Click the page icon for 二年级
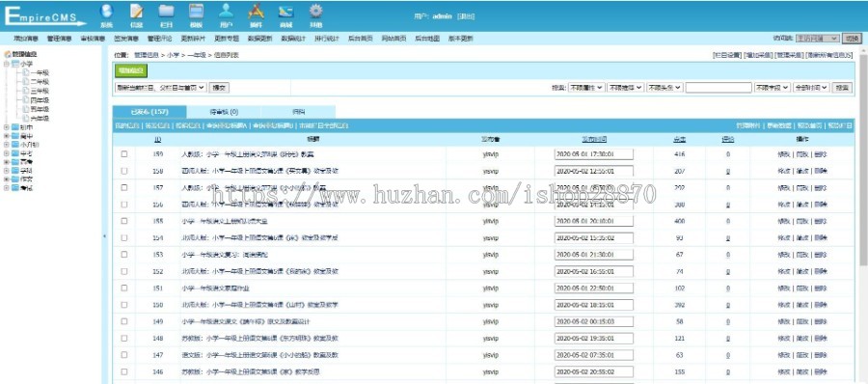The height and width of the screenshot is (384, 868). [26, 81]
